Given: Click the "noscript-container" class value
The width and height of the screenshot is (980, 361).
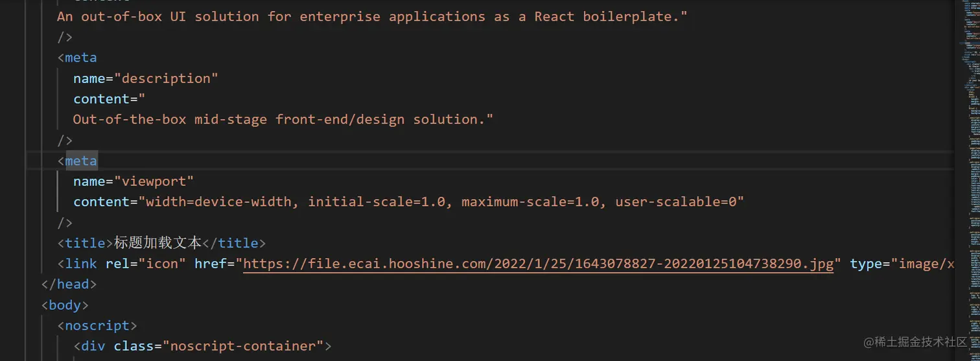Looking at the screenshot, I should click(246, 346).
